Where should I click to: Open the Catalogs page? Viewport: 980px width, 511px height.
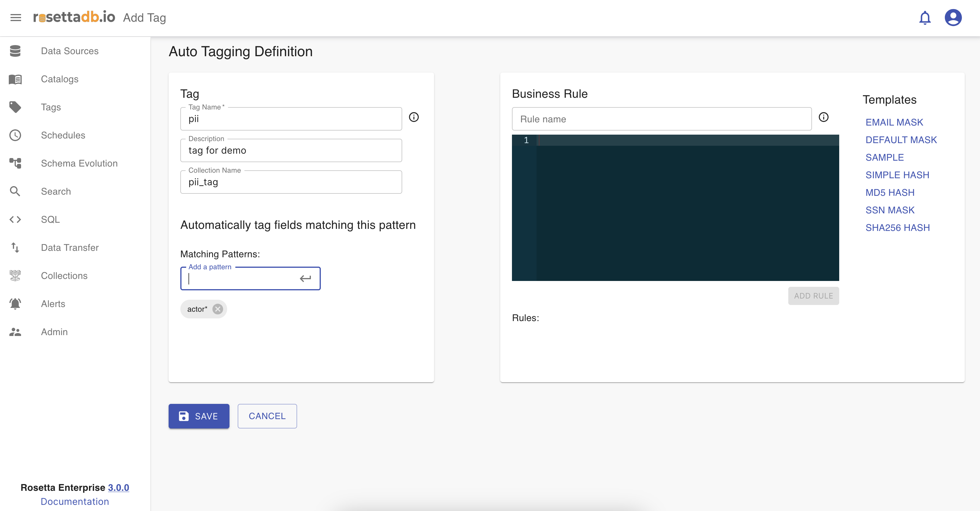point(59,79)
